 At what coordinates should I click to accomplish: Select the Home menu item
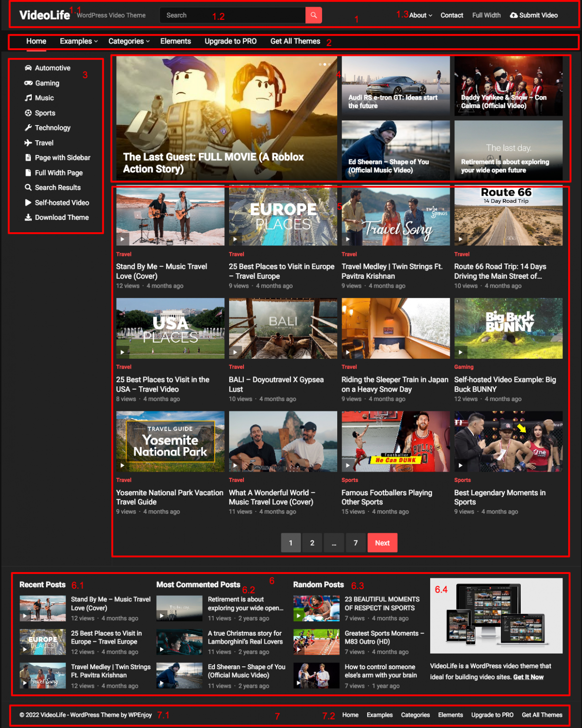pyautogui.click(x=36, y=41)
